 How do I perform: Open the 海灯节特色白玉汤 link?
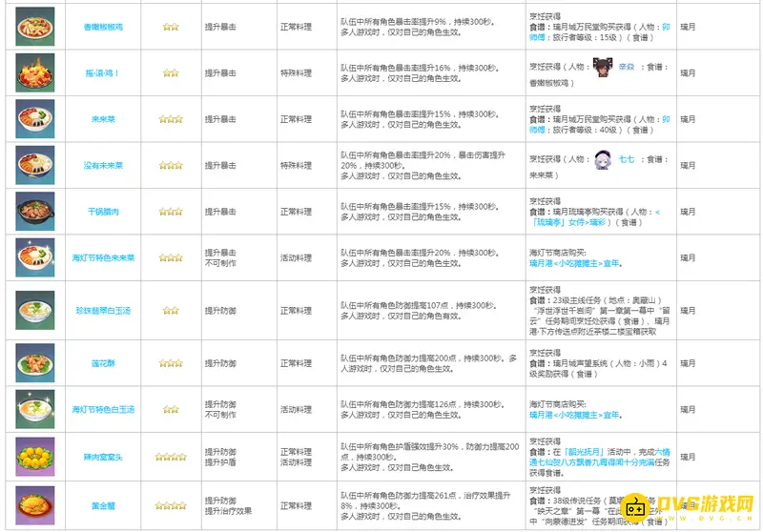(103, 410)
